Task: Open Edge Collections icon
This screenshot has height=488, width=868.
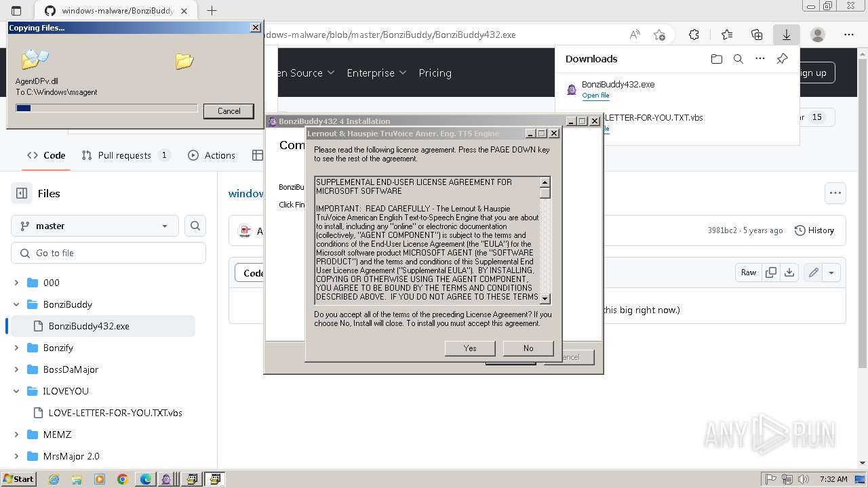Action: point(757,35)
